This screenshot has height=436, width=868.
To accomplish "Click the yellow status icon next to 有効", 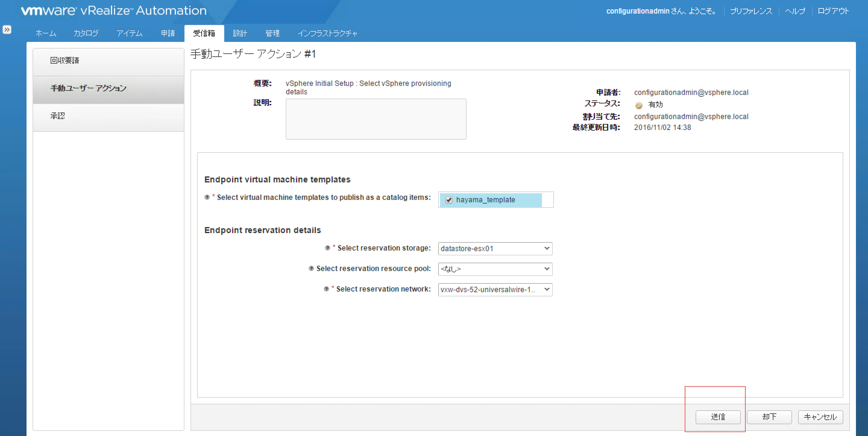I will pyautogui.click(x=639, y=105).
